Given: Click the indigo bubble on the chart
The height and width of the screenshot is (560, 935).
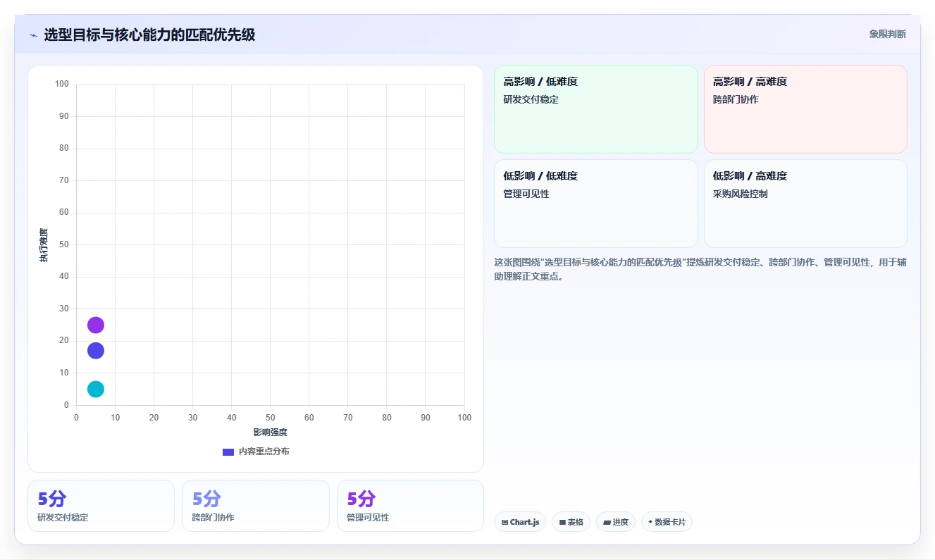Looking at the screenshot, I should (x=96, y=350).
